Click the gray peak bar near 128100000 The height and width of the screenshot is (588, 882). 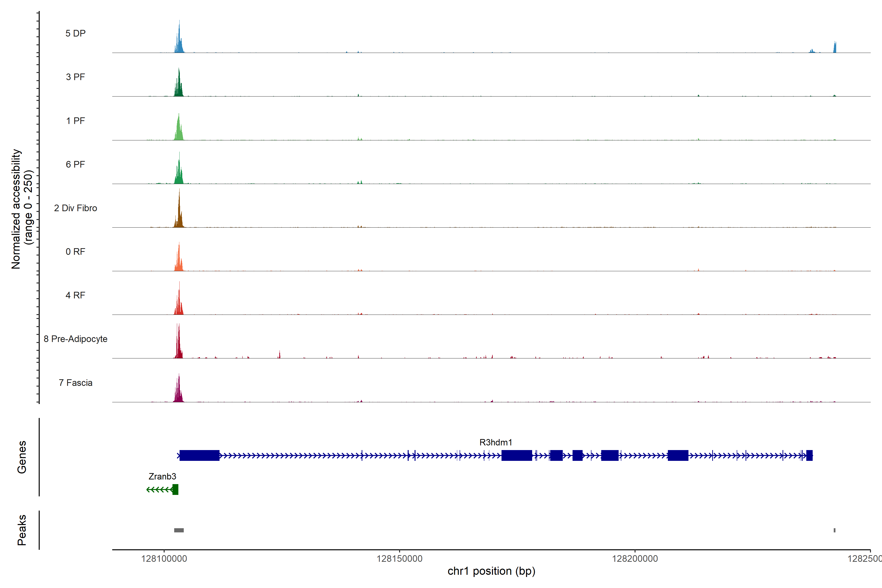(179, 530)
